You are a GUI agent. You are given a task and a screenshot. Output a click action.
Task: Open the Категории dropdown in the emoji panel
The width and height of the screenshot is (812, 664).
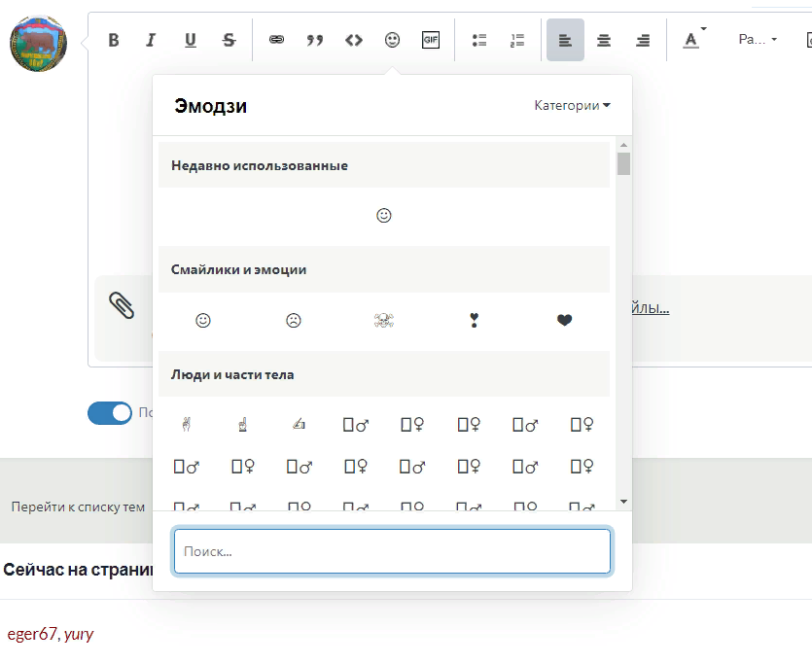[x=572, y=105]
